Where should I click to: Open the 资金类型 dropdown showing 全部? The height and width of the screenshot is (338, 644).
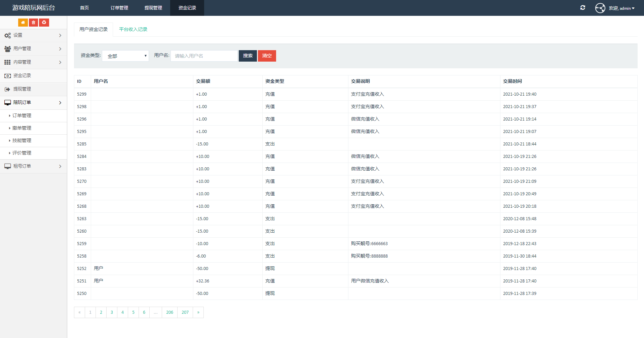click(x=125, y=56)
